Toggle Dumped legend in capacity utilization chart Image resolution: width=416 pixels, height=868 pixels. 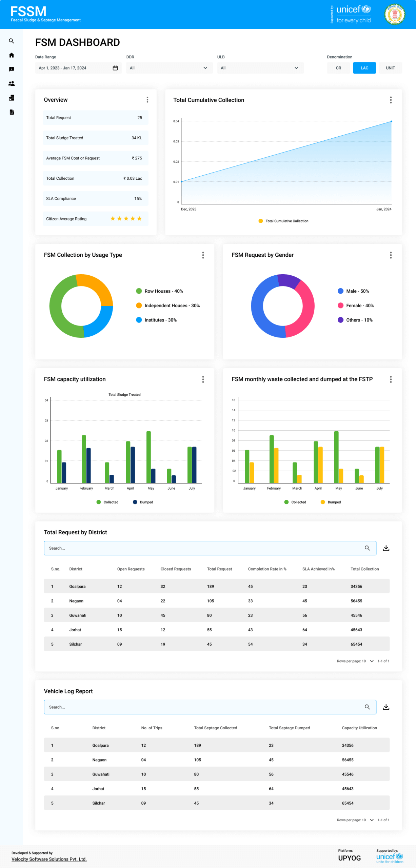(143, 502)
